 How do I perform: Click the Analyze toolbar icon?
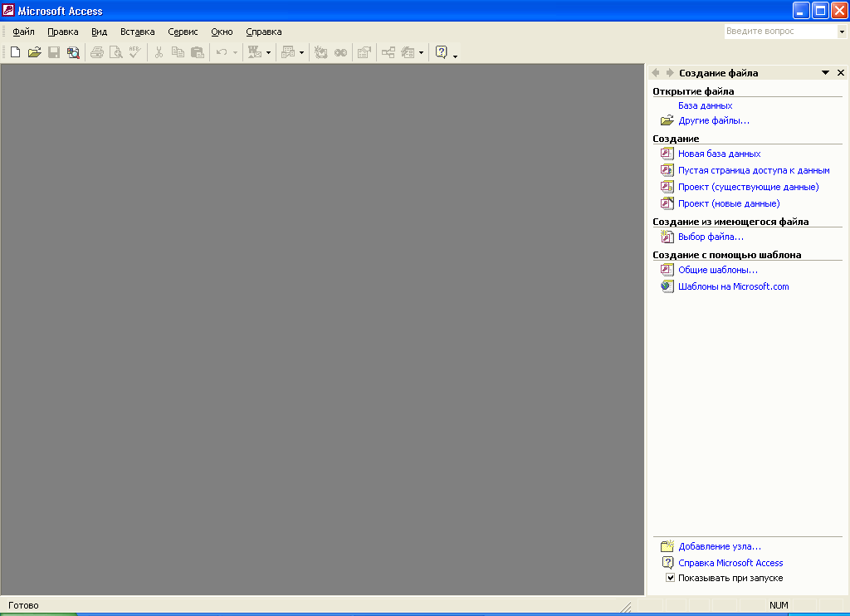[288, 52]
